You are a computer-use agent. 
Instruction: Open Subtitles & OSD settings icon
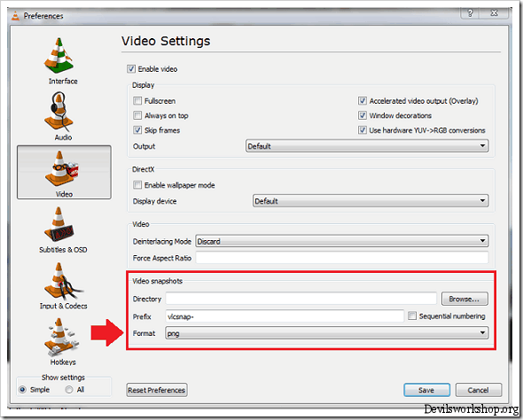coord(59,224)
